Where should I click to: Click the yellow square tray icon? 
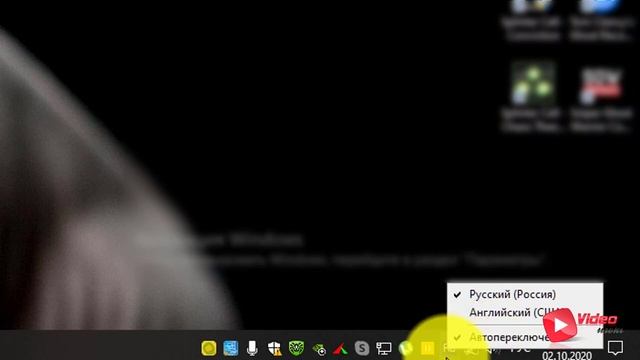pyautogui.click(x=427, y=348)
